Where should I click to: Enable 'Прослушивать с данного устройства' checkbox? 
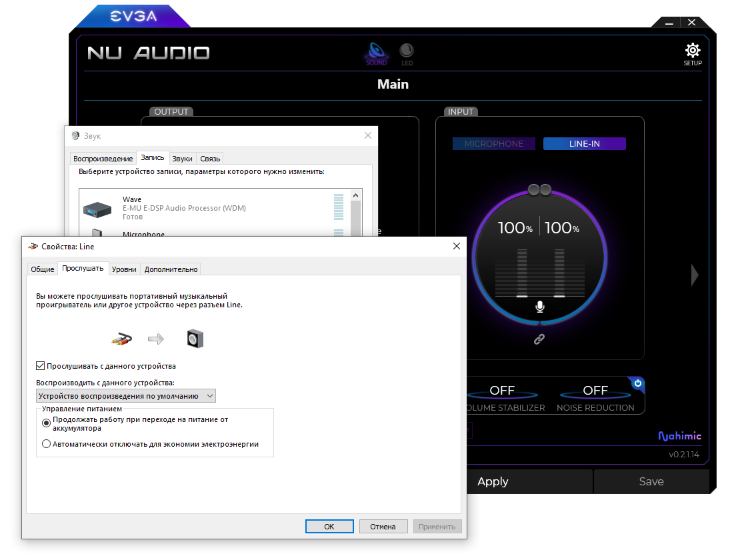pos(41,365)
